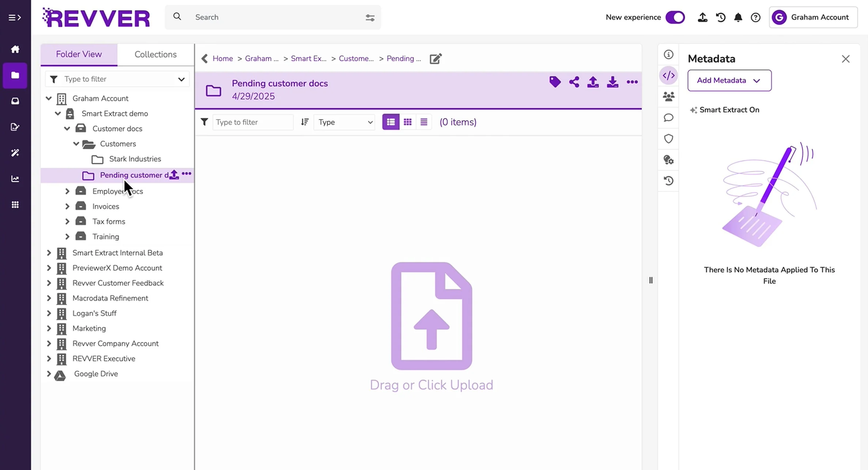Click the tag icon in folder header
Image resolution: width=868 pixels, height=470 pixels.
(555, 82)
